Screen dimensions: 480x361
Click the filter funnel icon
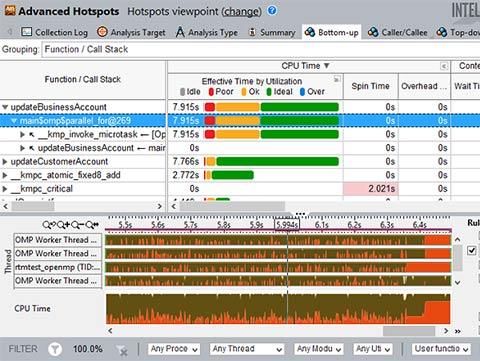55,349
